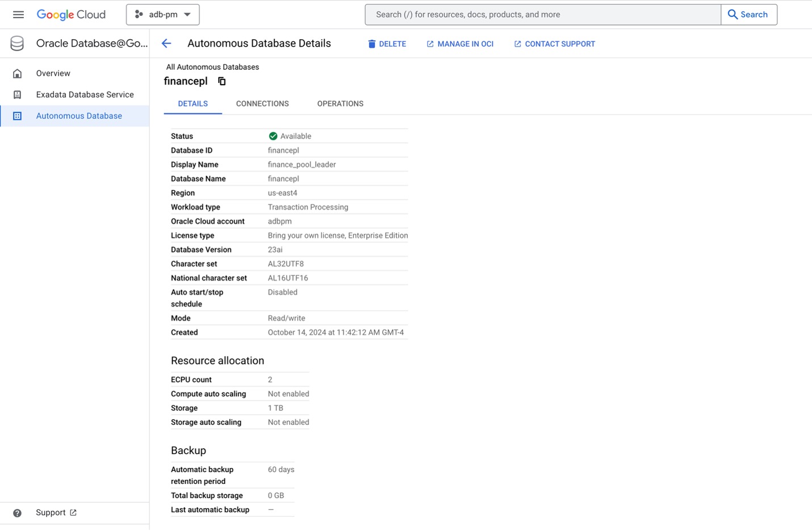Open the Support link at bottom left

[x=51, y=512]
